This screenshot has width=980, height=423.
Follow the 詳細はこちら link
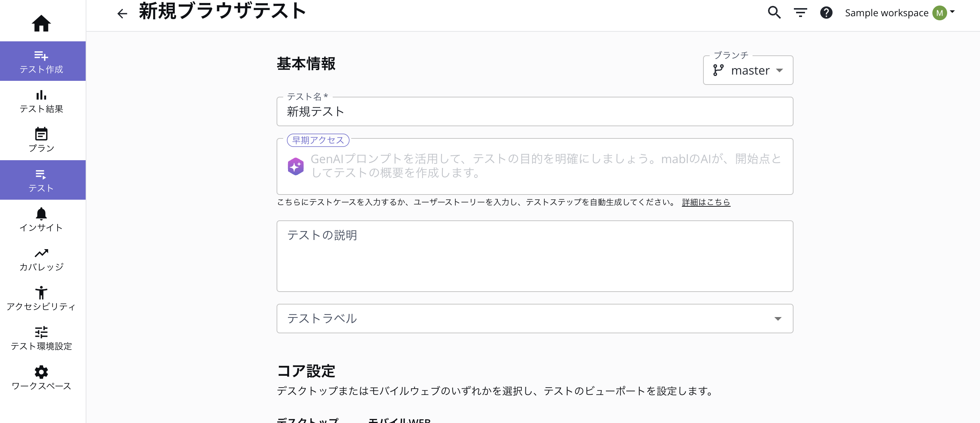[706, 202]
